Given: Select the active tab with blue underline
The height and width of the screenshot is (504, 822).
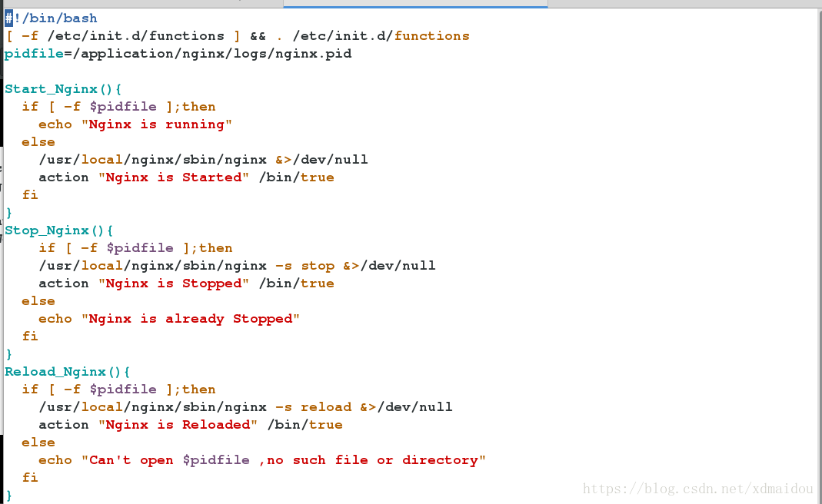Looking at the screenshot, I should pos(415,4).
